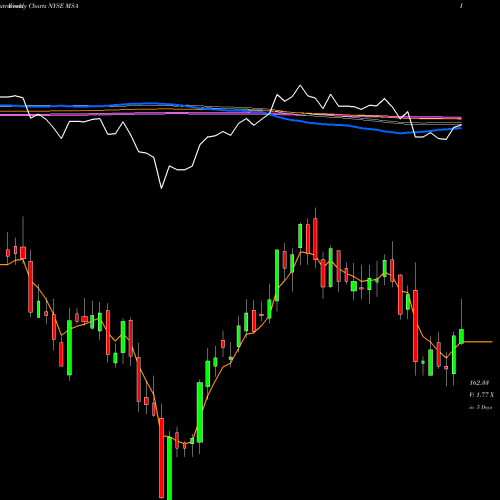
Task: Click the lowest trough of the white indicator line
Action: tap(162, 188)
